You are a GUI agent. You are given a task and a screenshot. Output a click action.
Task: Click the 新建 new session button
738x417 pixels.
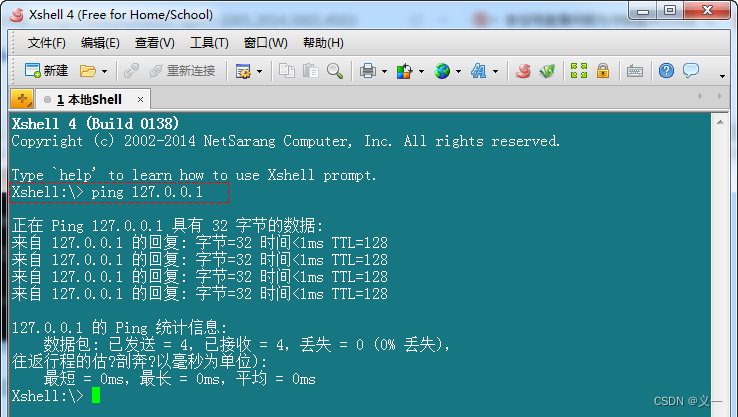coord(46,71)
